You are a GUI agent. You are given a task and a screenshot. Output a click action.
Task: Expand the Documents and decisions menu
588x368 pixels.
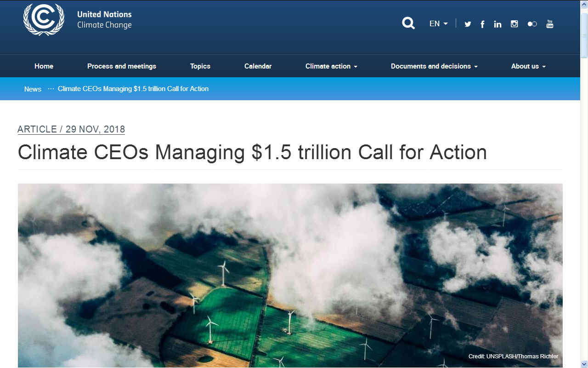click(434, 66)
